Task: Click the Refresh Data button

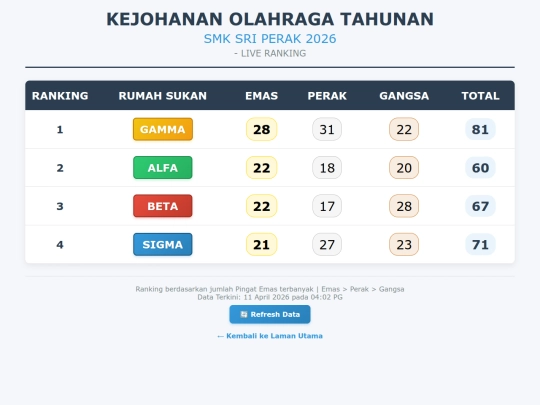Action: (270, 314)
